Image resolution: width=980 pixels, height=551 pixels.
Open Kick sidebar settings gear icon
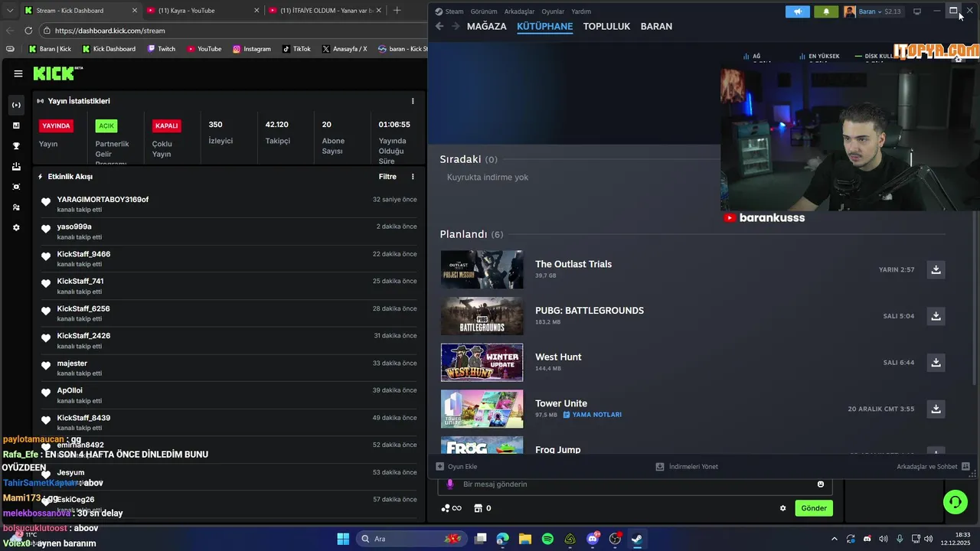(16, 227)
